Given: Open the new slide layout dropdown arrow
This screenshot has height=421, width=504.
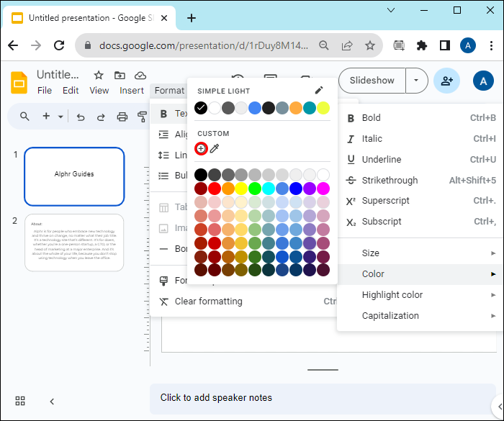Looking at the screenshot, I should click(x=60, y=117).
